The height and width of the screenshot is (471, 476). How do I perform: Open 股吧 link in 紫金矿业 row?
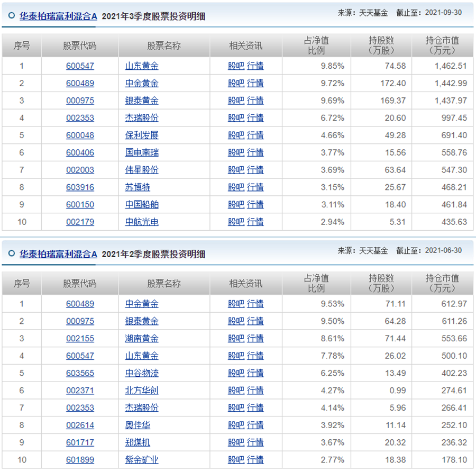pyautogui.click(x=236, y=459)
